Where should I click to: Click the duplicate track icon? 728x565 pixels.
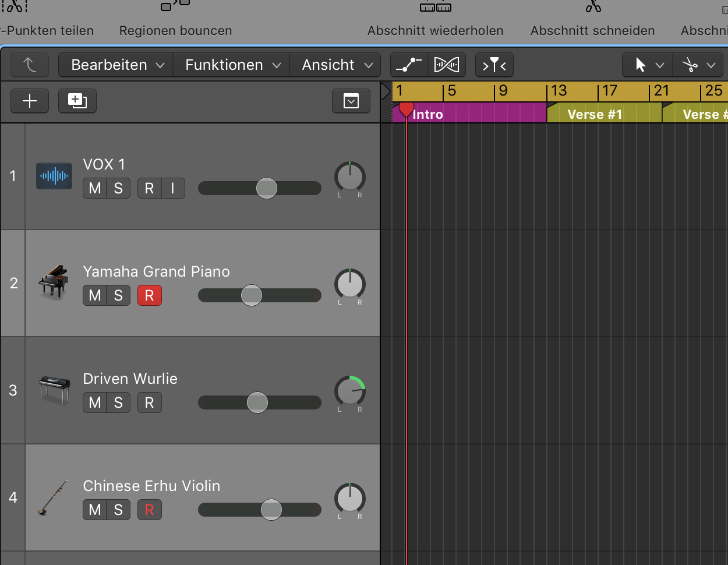(77, 101)
